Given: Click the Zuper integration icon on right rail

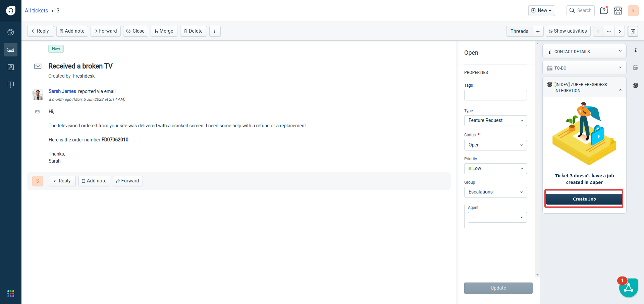Looking at the screenshot, I should pos(635,86).
